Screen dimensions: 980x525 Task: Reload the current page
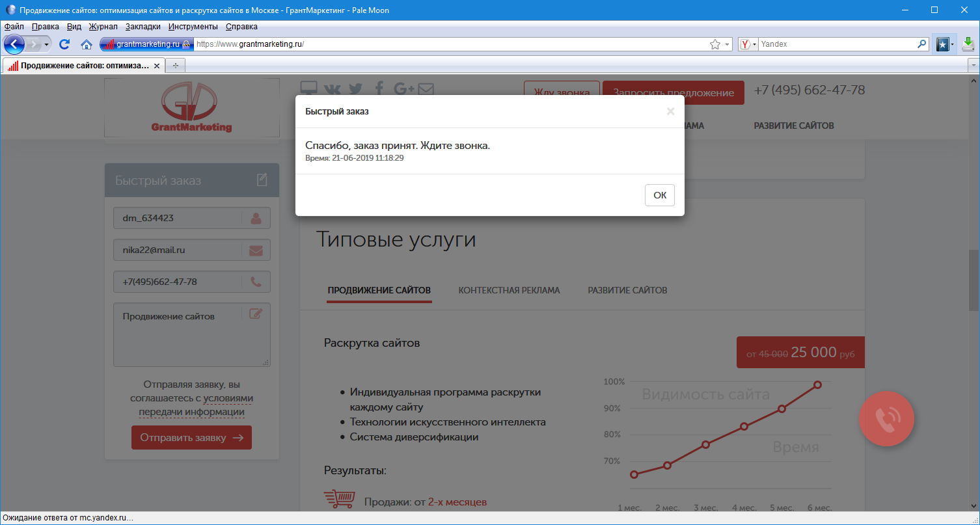[x=64, y=44]
